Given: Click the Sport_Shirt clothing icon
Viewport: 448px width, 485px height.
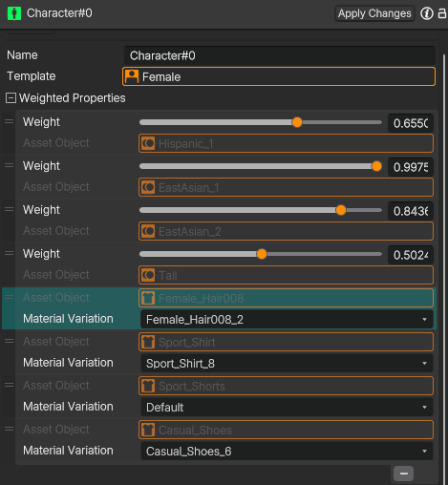Looking at the screenshot, I should [x=148, y=342].
